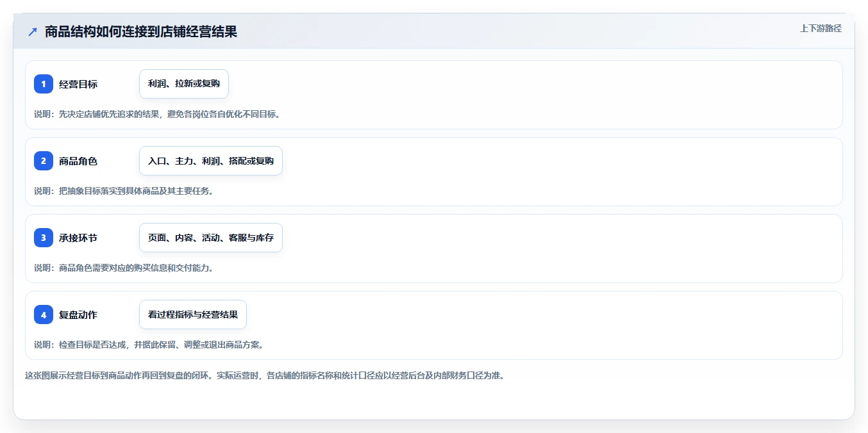Click the arrow icon beside the title

pos(33,31)
